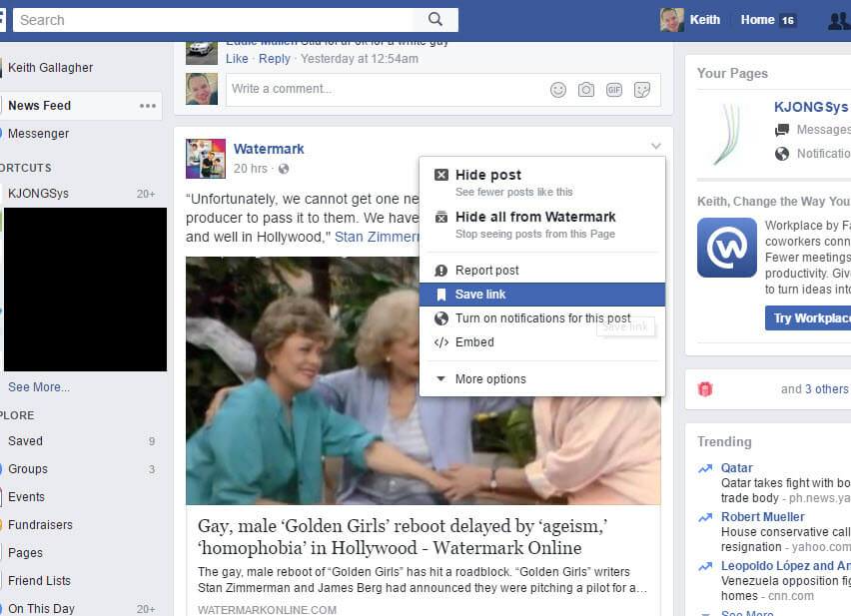Collapse the Watermark post options chevron
Viewport: 851px width, 616px height.
(x=656, y=146)
